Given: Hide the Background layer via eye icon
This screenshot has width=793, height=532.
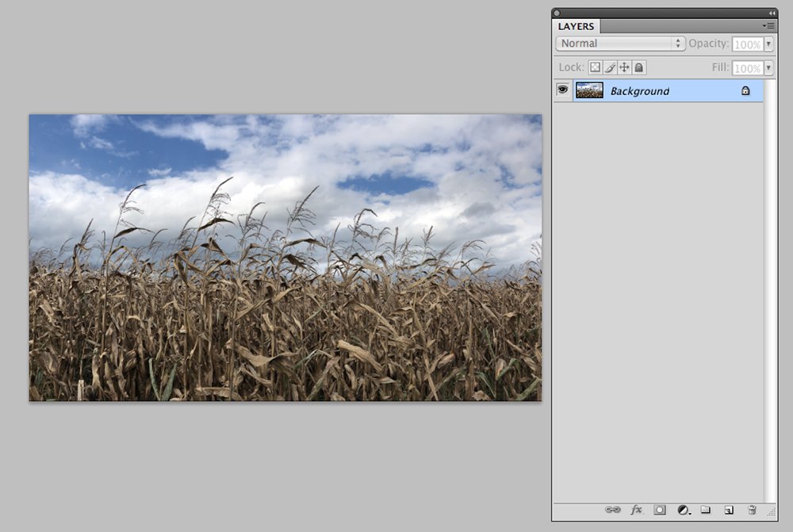Looking at the screenshot, I should [563, 90].
